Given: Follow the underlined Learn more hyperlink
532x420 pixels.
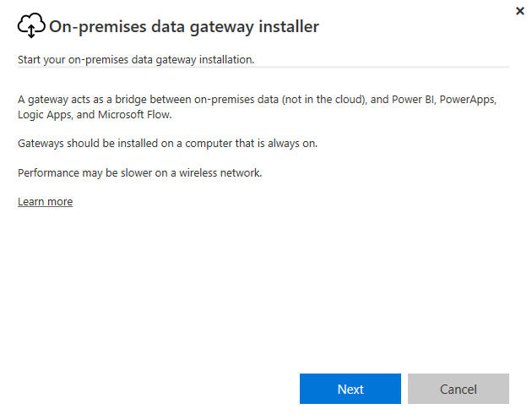Looking at the screenshot, I should (45, 202).
